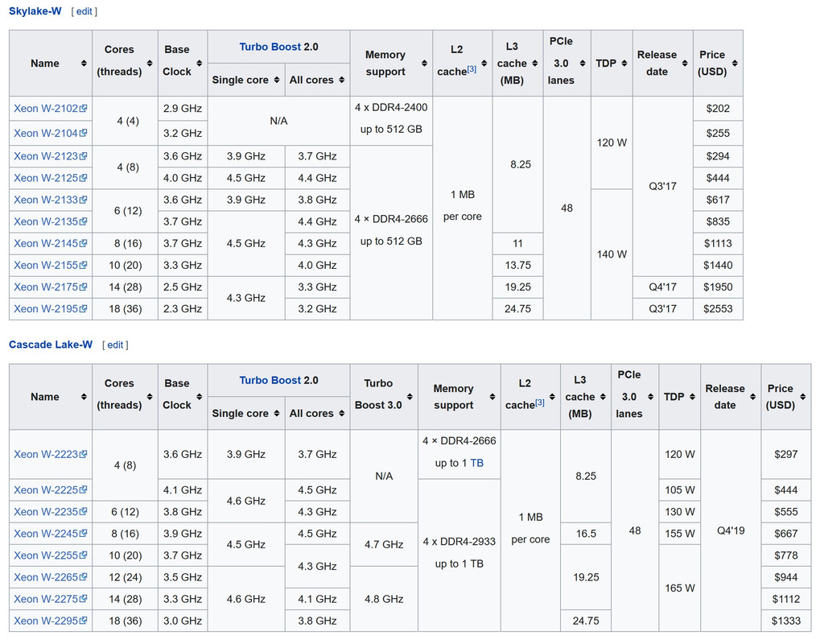820x644 pixels.
Task: Select the Q4'17 release date cell
Action: point(662,287)
